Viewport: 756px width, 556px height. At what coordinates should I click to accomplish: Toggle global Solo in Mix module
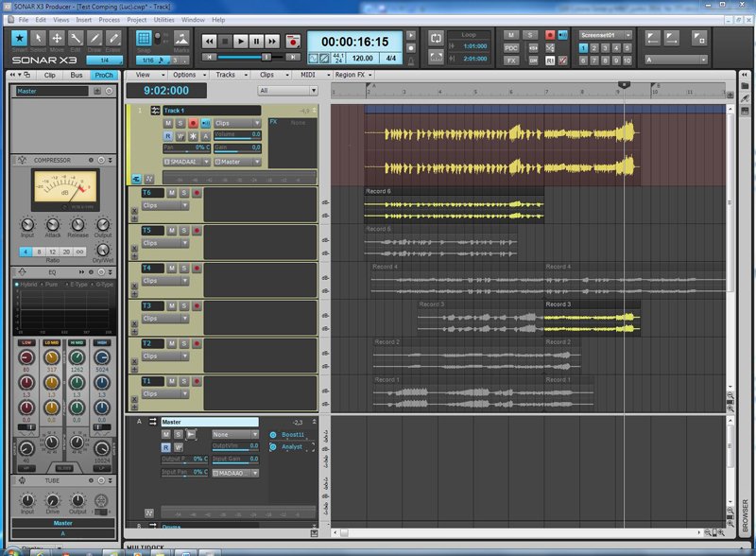pos(530,35)
